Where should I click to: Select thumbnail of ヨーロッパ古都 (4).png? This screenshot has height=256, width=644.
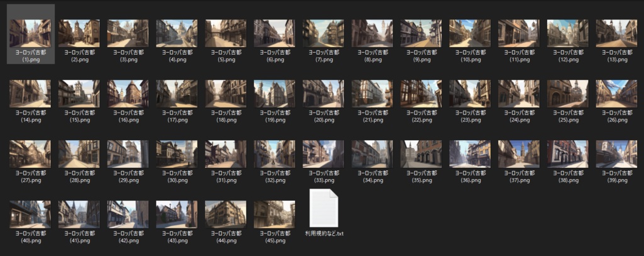coord(177,33)
